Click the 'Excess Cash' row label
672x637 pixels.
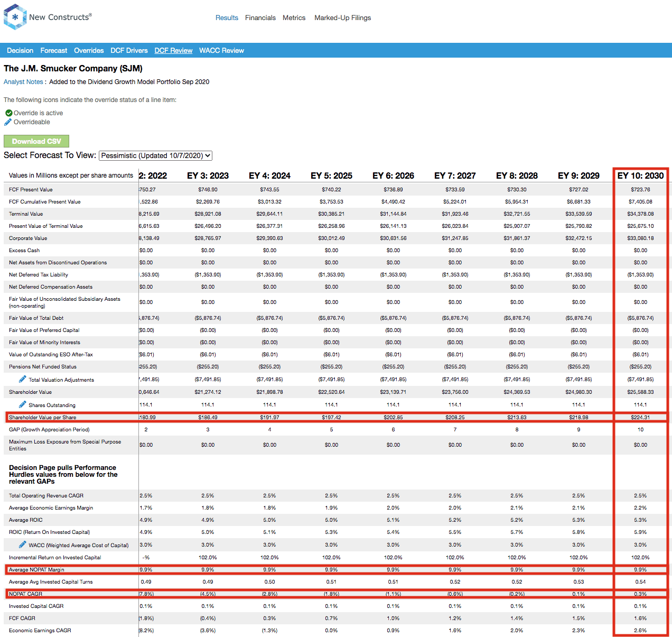24,251
